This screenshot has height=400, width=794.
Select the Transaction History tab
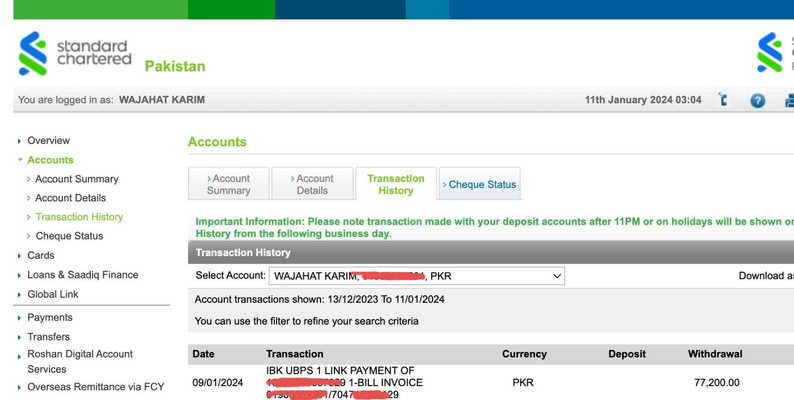point(396,184)
